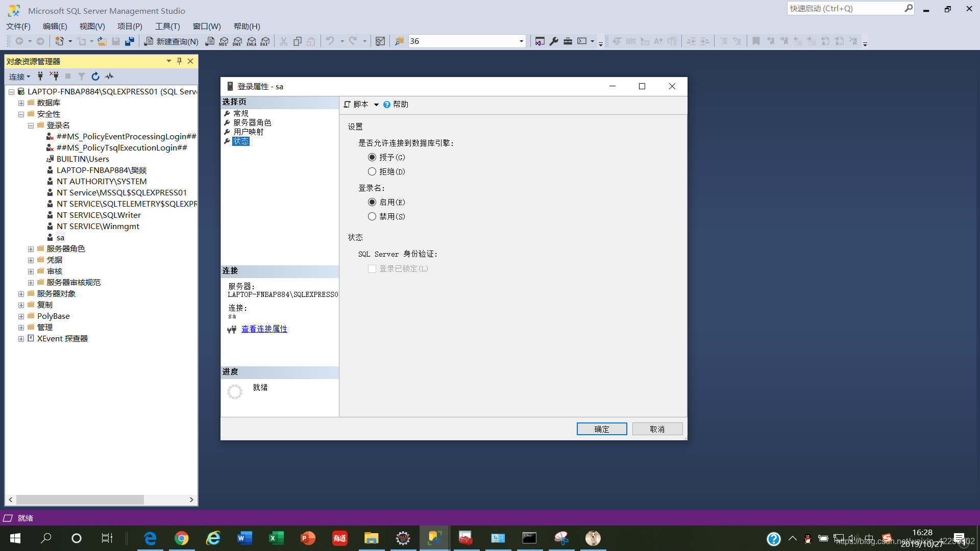Click the Windows Start button
The height and width of the screenshot is (551, 980).
[15, 538]
